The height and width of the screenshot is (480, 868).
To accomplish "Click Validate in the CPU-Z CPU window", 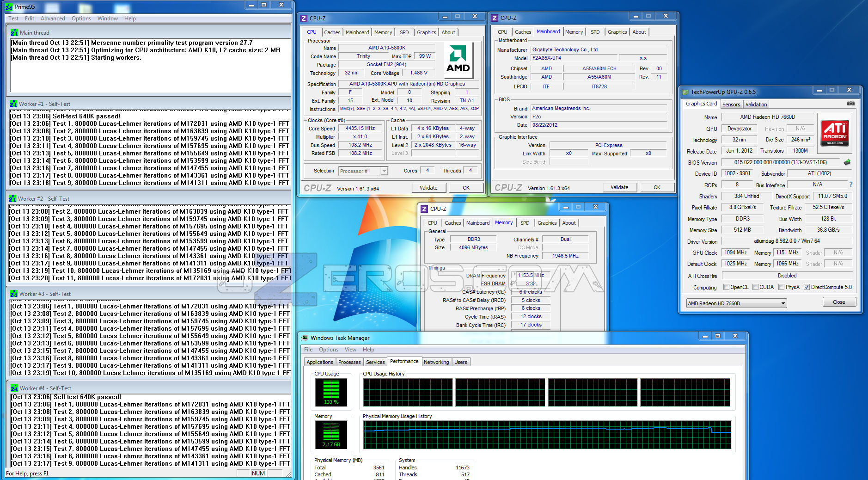I will 428,188.
